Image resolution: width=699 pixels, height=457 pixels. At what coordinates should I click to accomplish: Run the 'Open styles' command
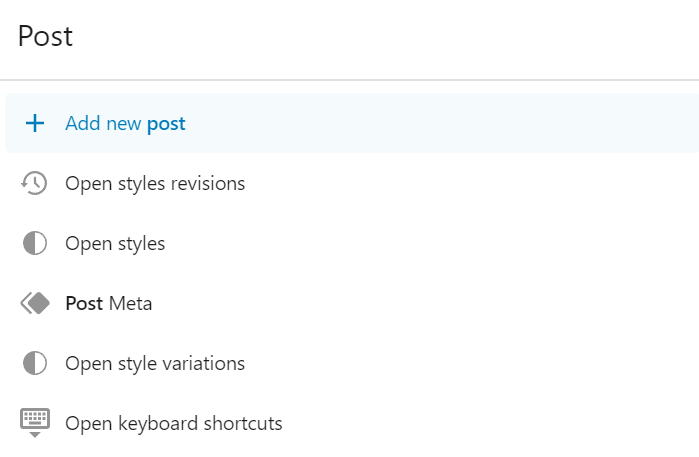115,244
